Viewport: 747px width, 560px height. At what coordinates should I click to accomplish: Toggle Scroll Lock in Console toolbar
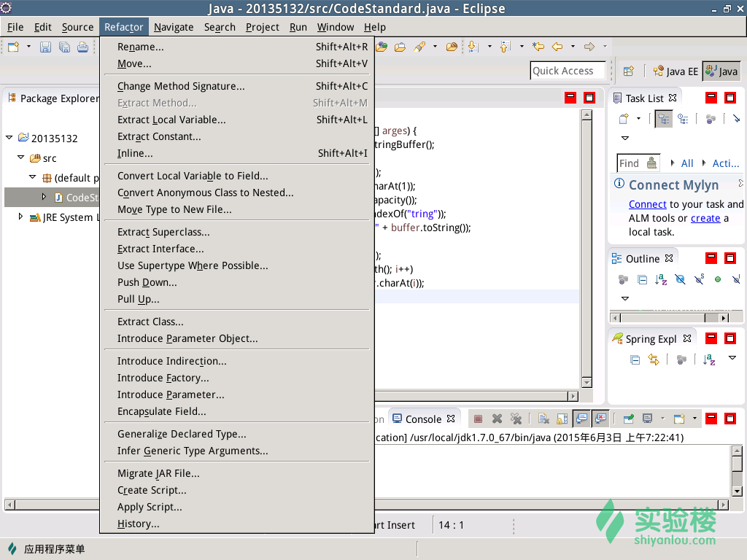[x=562, y=419]
